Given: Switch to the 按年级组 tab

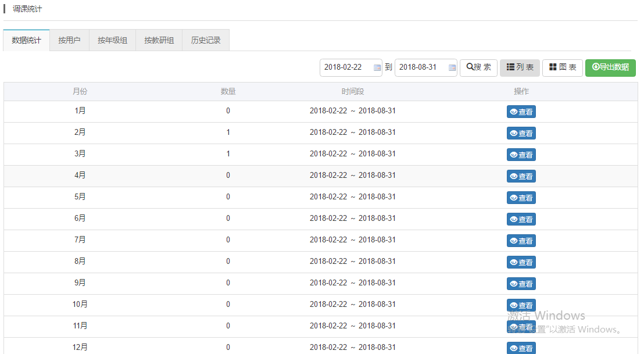Looking at the screenshot, I should [x=112, y=41].
